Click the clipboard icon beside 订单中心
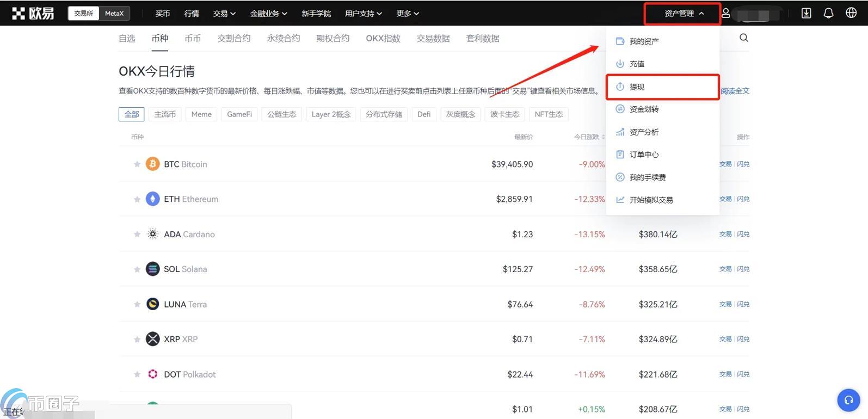This screenshot has width=868, height=419. [620, 155]
